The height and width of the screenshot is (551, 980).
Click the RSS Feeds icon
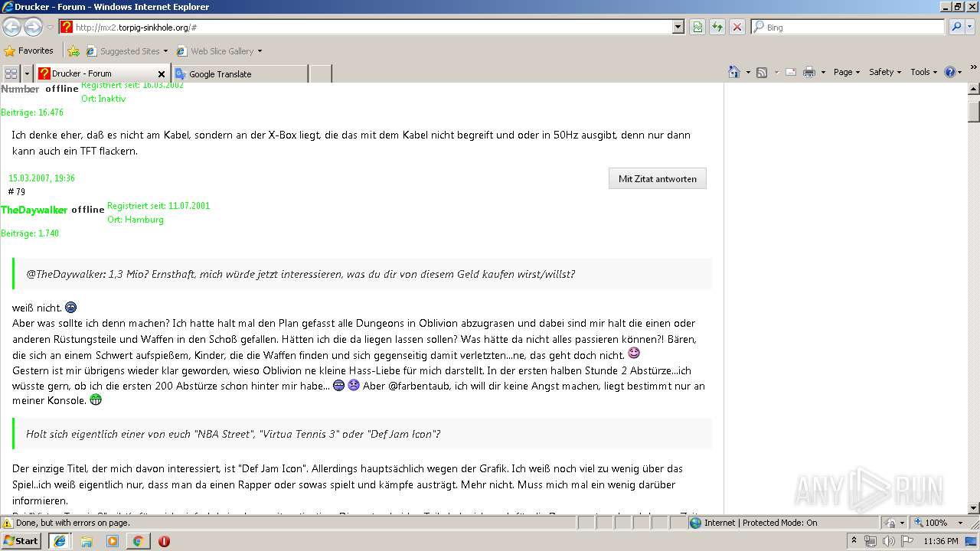pyautogui.click(x=762, y=72)
